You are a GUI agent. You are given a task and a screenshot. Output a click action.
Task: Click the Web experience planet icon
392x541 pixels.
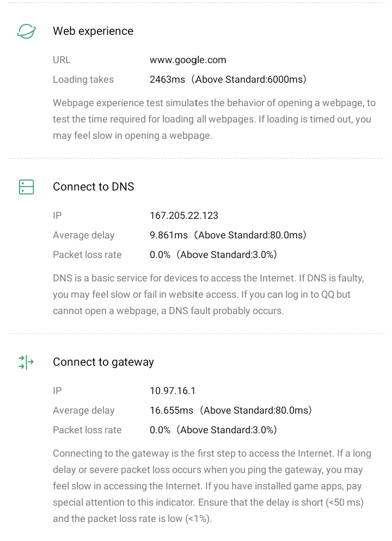(x=26, y=32)
